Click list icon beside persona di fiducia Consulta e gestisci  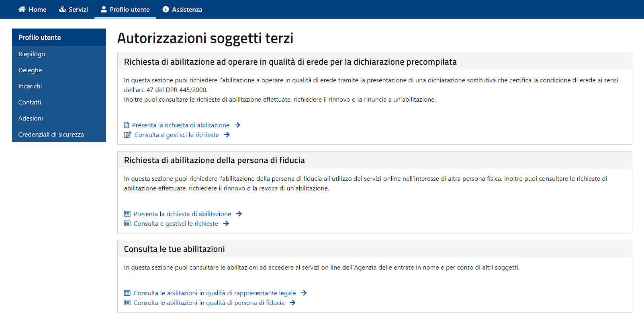click(x=127, y=223)
